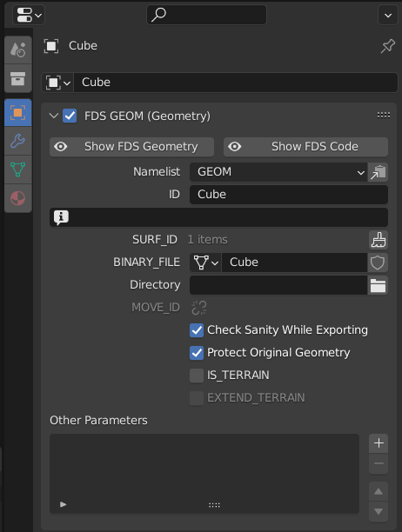Enable the IS_TERRAIN checkbox
This screenshot has width=402, height=532.
(197, 376)
